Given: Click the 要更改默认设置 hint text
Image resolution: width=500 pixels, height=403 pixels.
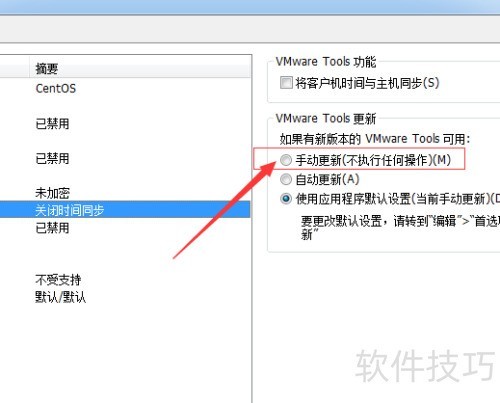Looking at the screenshot, I should point(400,227).
